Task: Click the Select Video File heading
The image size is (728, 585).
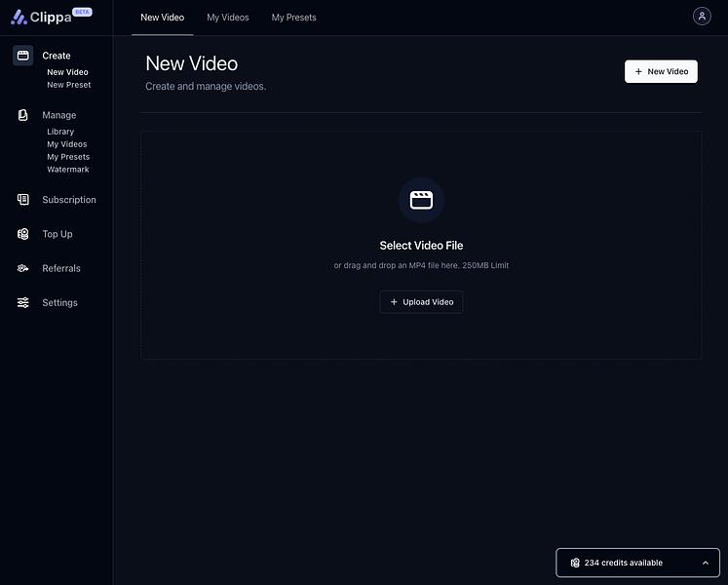Action: click(x=421, y=246)
